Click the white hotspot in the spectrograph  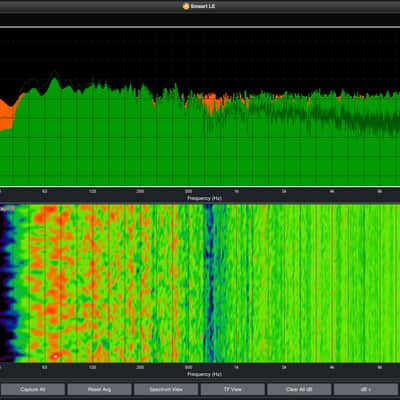[55, 357]
